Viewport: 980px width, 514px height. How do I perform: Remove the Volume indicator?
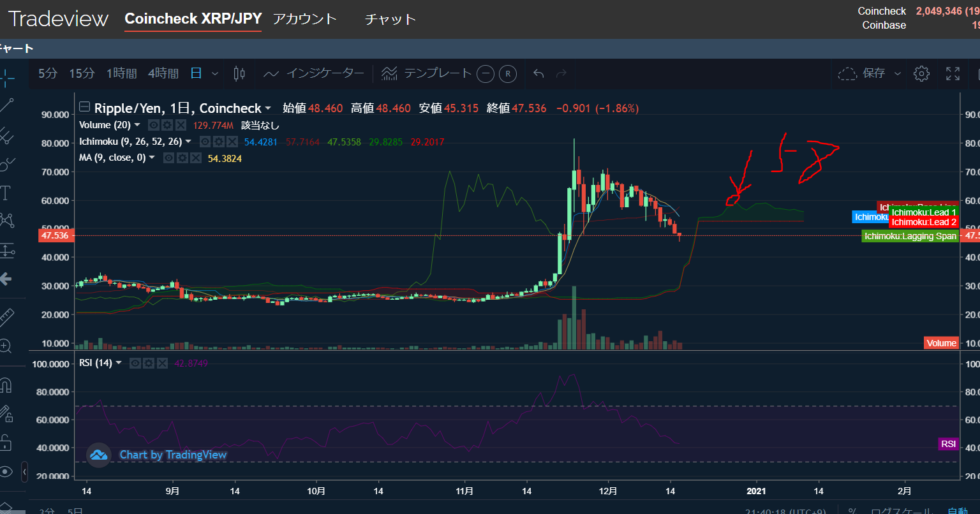[x=181, y=125]
